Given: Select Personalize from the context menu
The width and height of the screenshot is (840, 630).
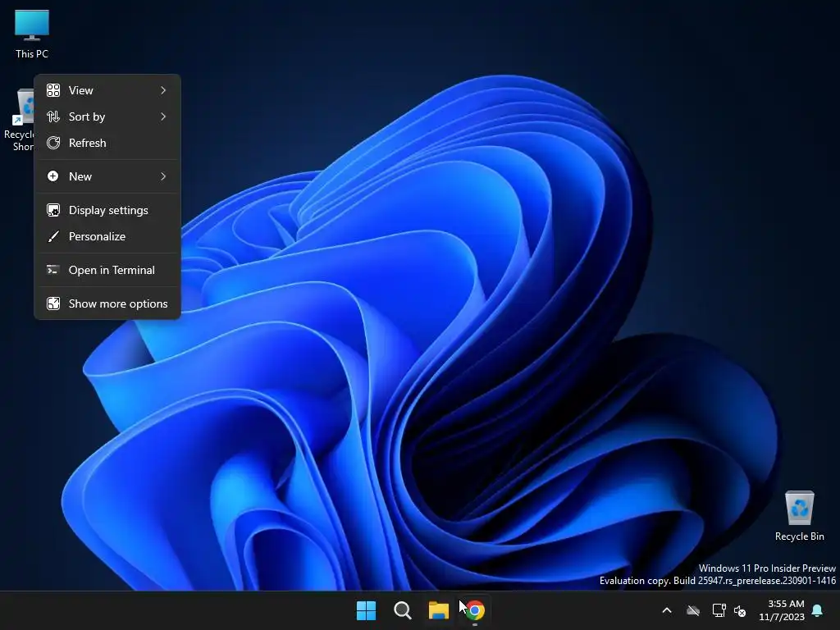Looking at the screenshot, I should tap(107, 237).
